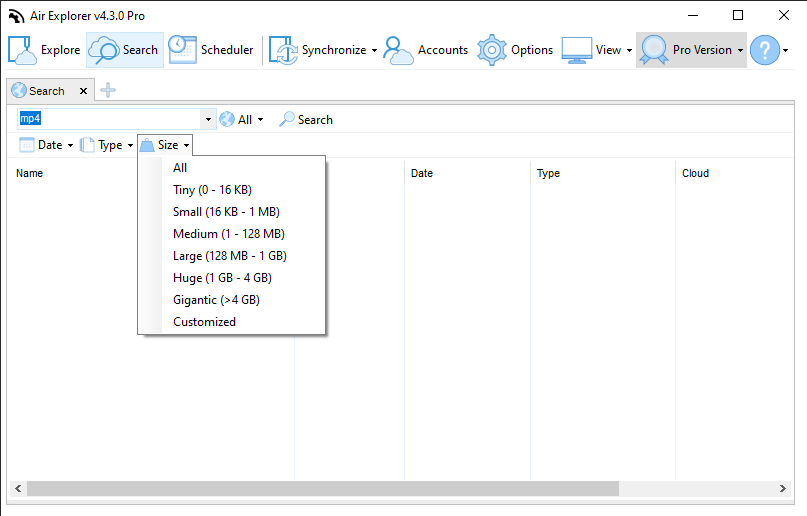Add a new tab with plus icon
The height and width of the screenshot is (516, 807).
[x=108, y=90]
